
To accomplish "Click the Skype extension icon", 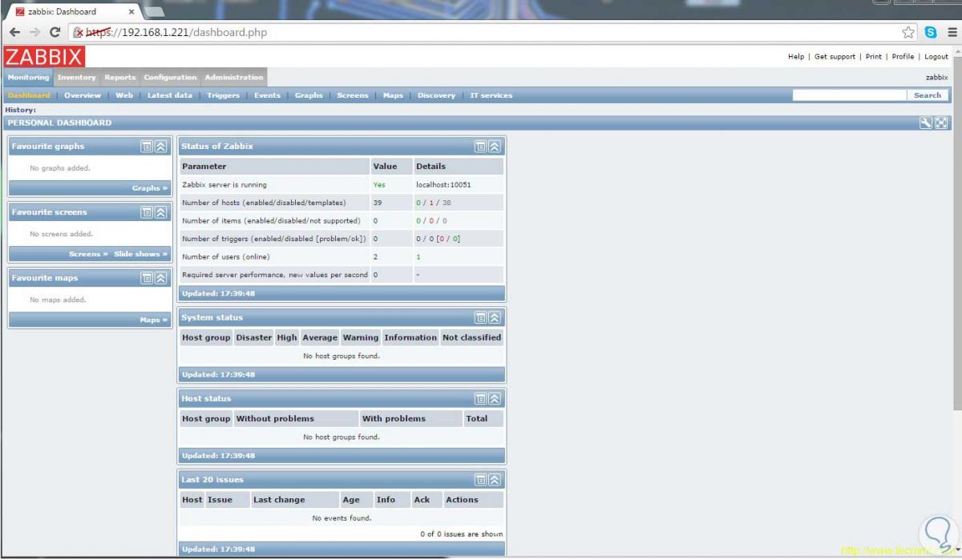I will coord(931,32).
